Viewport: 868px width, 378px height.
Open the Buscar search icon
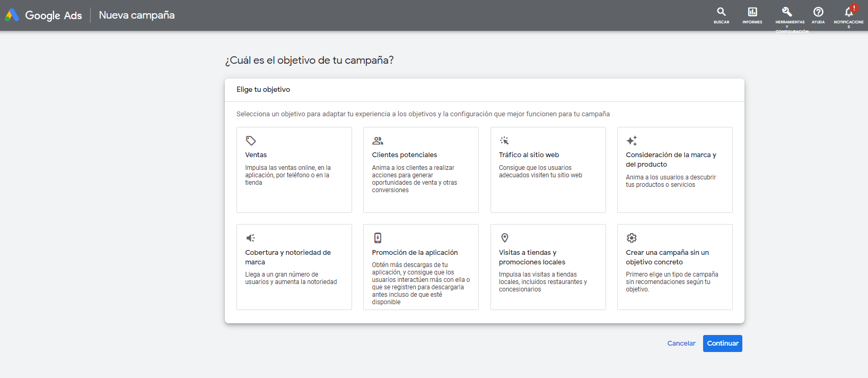click(721, 12)
